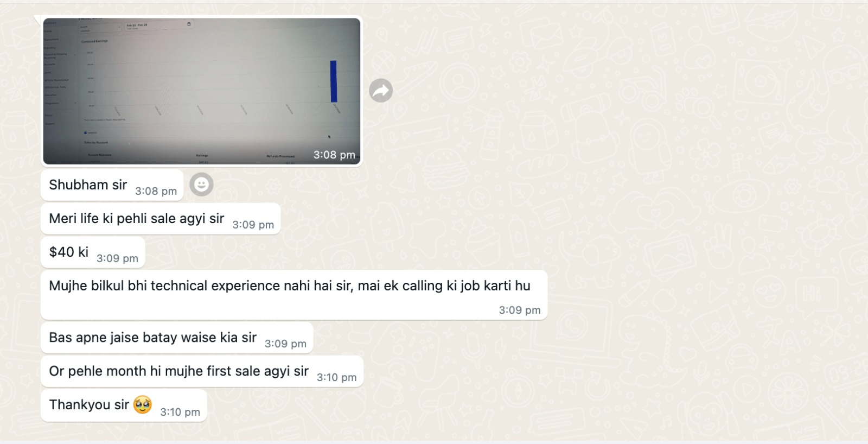
Task: Click the 3:08 pm timestamp on the photo
Action: [334, 155]
